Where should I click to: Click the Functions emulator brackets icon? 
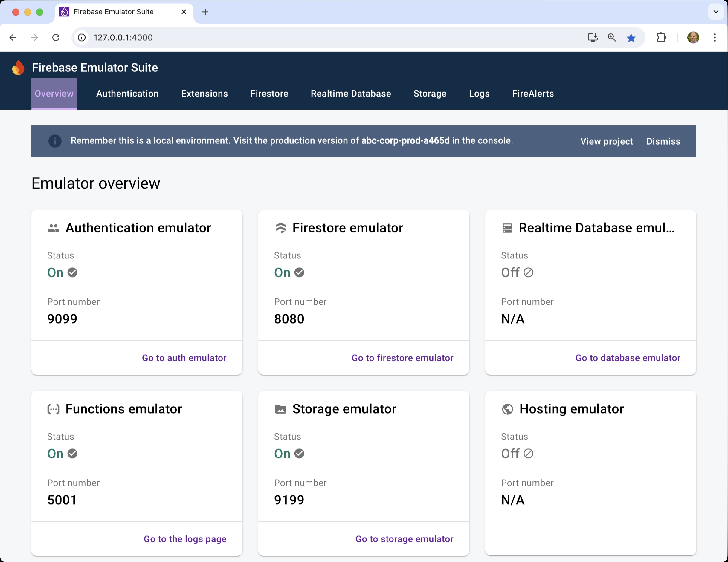[x=53, y=409]
